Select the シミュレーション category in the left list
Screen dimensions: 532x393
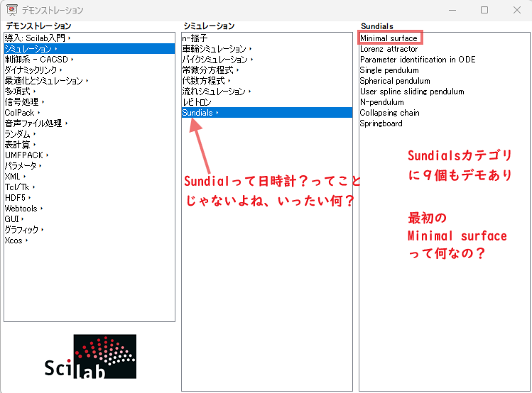click(x=89, y=49)
